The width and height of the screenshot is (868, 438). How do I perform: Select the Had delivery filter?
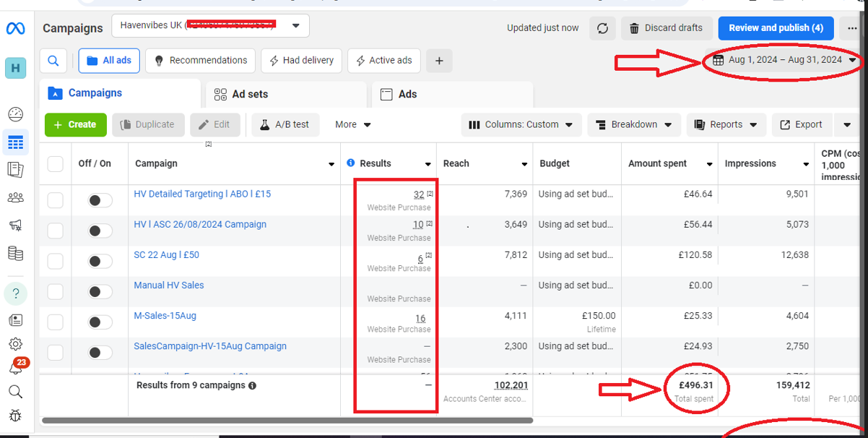(x=301, y=61)
